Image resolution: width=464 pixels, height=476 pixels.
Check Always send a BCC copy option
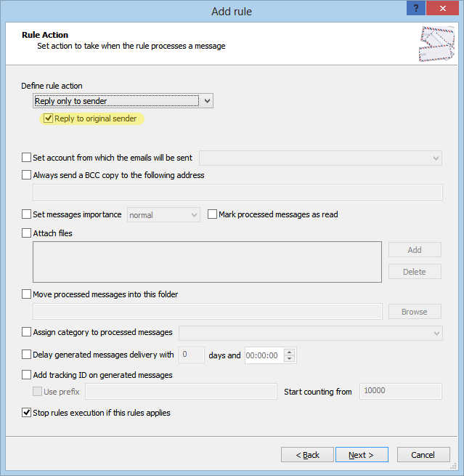pyautogui.click(x=26, y=175)
